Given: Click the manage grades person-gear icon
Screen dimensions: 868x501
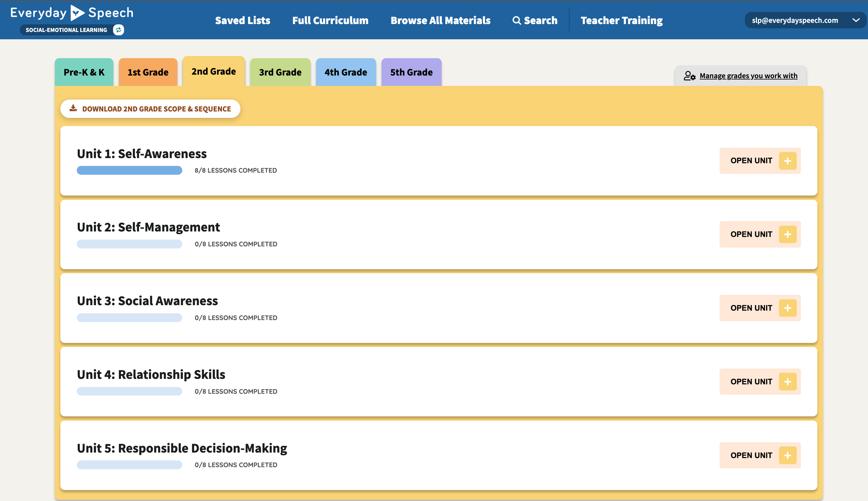Looking at the screenshot, I should 690,76.
